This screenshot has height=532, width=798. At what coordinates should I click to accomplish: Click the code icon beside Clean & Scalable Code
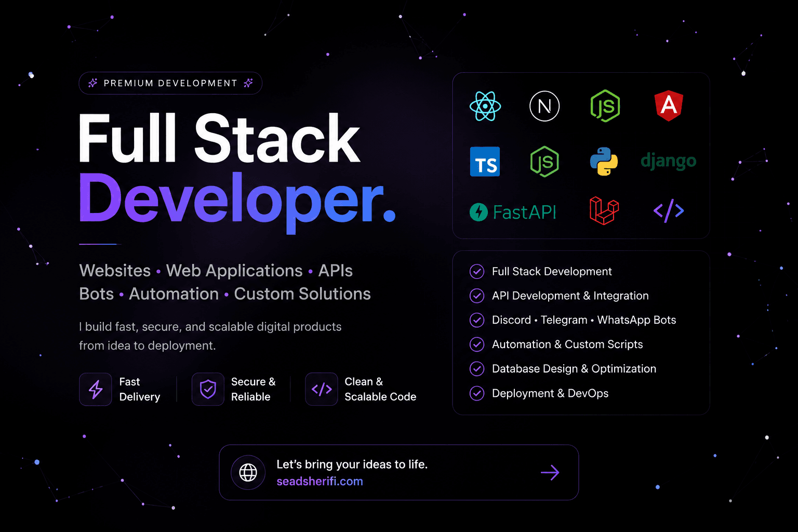322,389
